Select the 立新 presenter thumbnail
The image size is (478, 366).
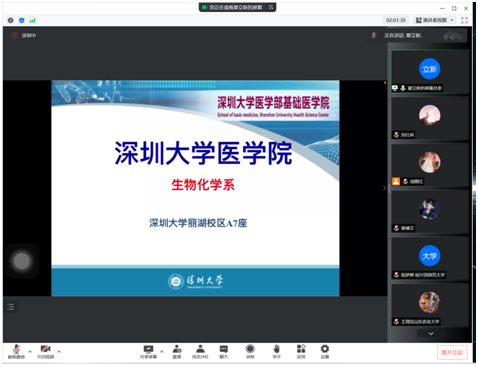coord(430,72)
